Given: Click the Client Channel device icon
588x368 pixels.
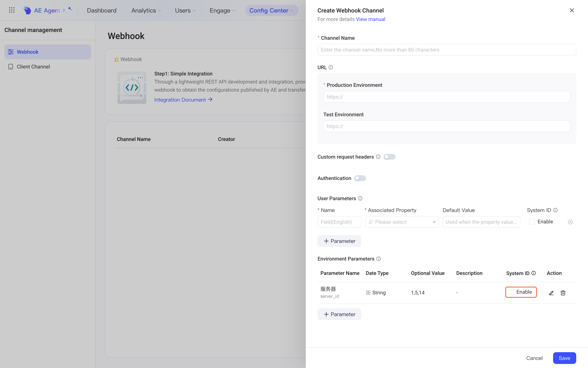Looking at the screenshot, I should pyautogui.click(x=11, y=67).
